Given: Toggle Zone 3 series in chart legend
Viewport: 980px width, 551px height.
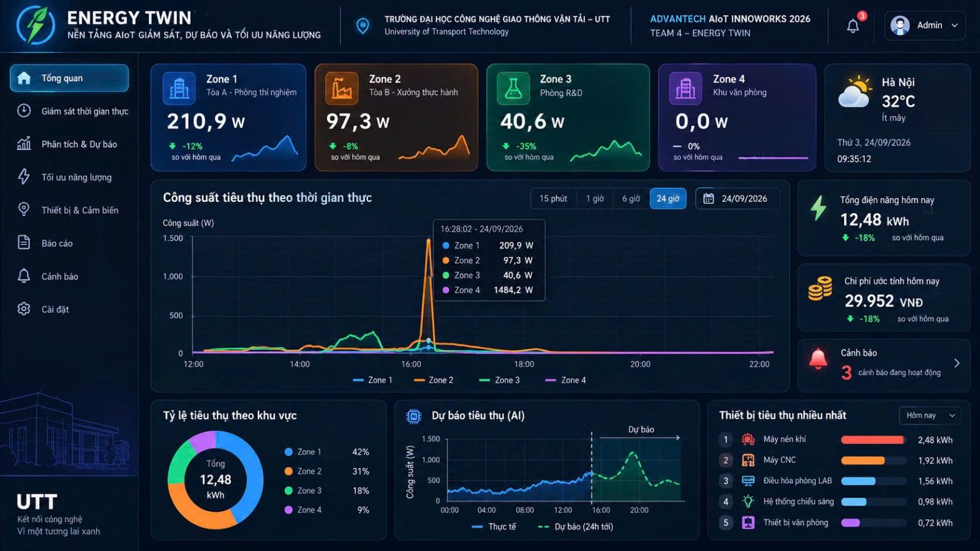Looking at the screenshot, I should (499, 380).
